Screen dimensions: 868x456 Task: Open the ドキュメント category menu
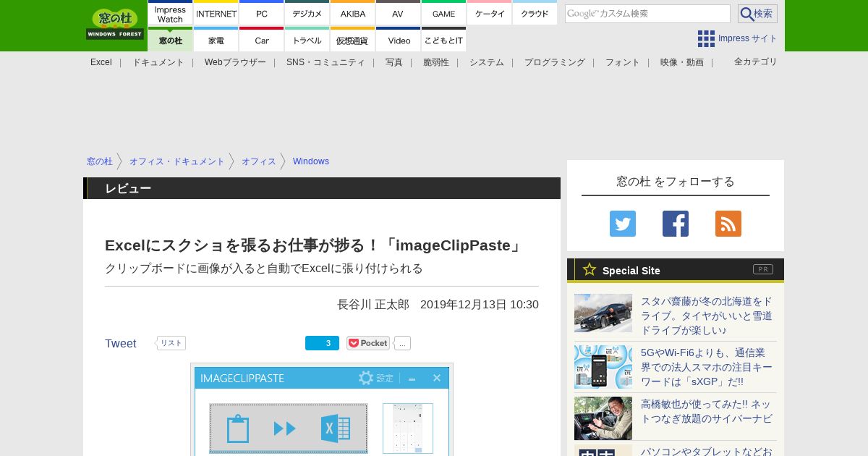pyautogui.click(x=158, y=62)
